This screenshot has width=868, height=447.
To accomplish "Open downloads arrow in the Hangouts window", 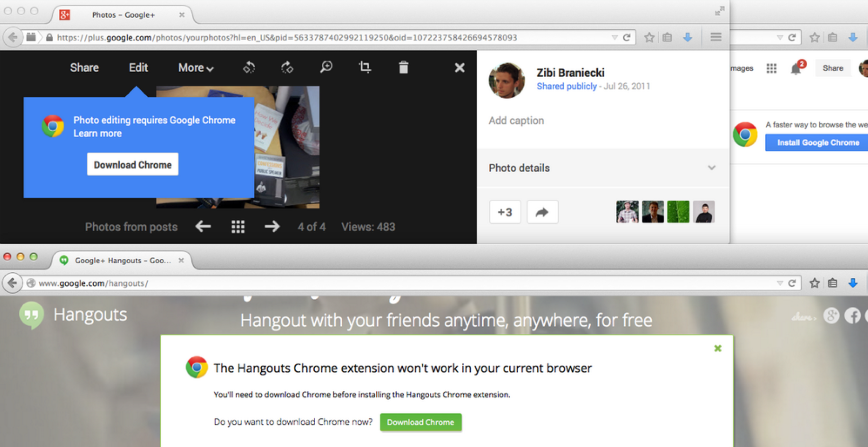I will [853, 283].
